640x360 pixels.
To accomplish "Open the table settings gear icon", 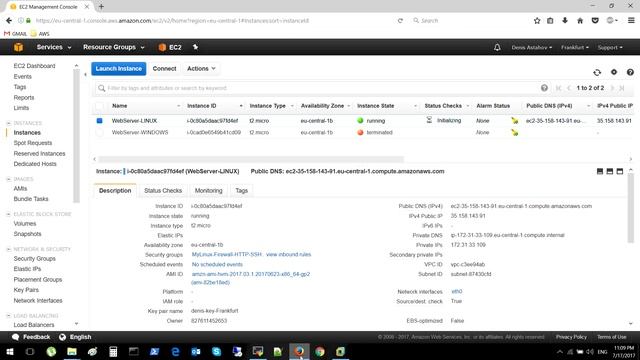I will tap(614, 72).
